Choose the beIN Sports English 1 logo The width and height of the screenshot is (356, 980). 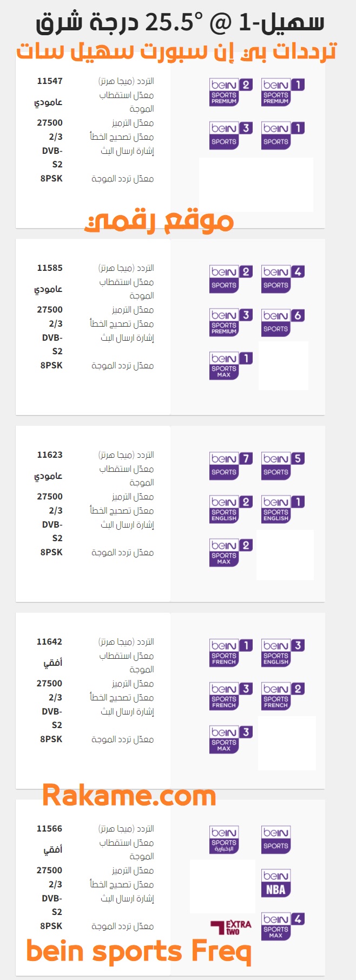[283, 509]
